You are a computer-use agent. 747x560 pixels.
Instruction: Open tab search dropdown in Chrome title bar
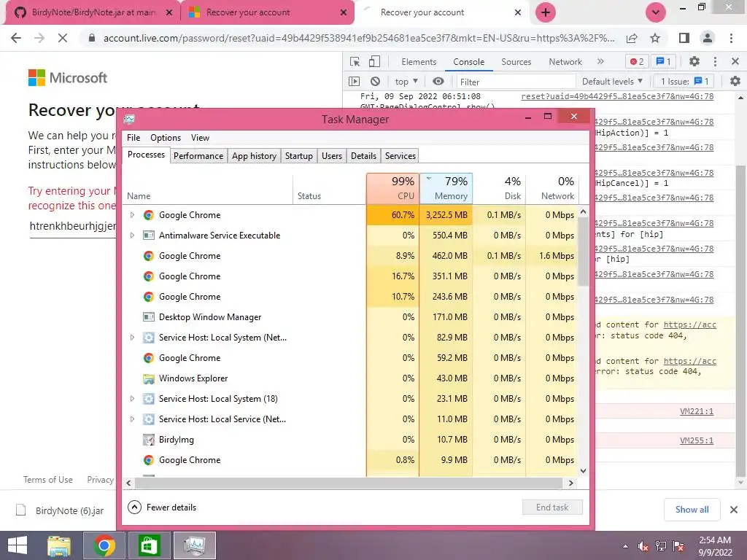click(656, 12)
